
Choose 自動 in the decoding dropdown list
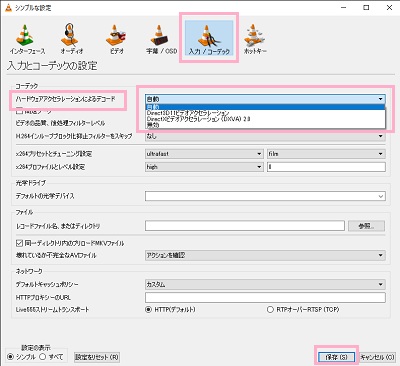click(265, 107)
